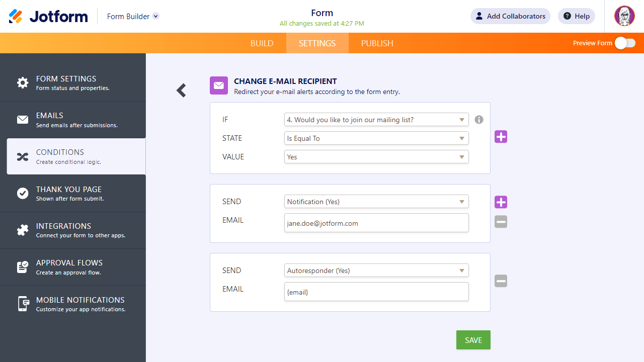644x362 pixels.
Task: Click the info icon beside IF field
Action: tap(479, 120)
